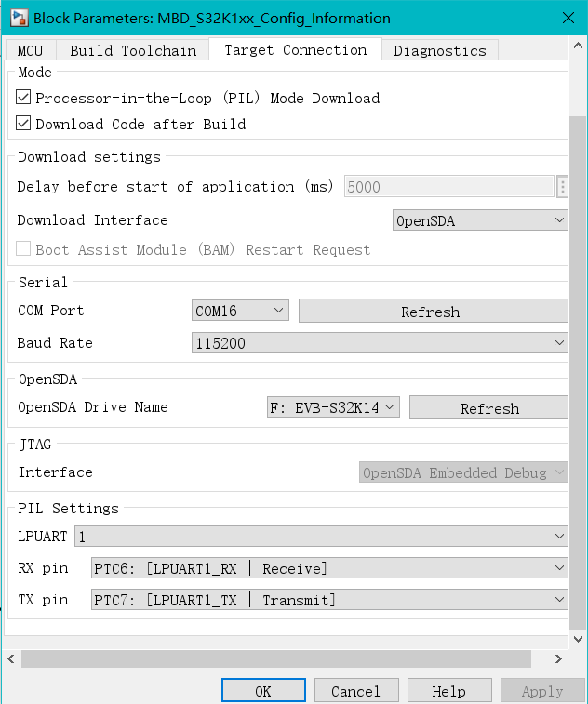Switch to the Diagnostics tab
The image size is (588, 704).
439,50
